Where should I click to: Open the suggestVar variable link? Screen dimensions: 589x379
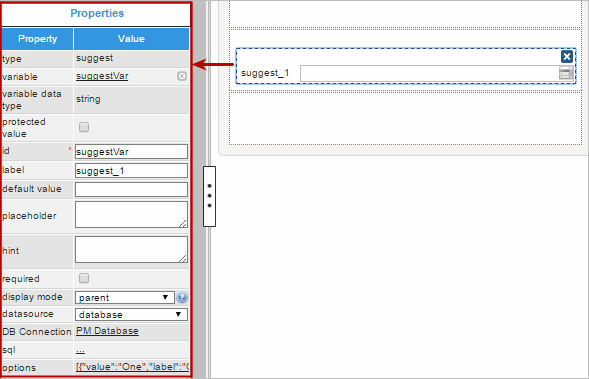[102, 76]
